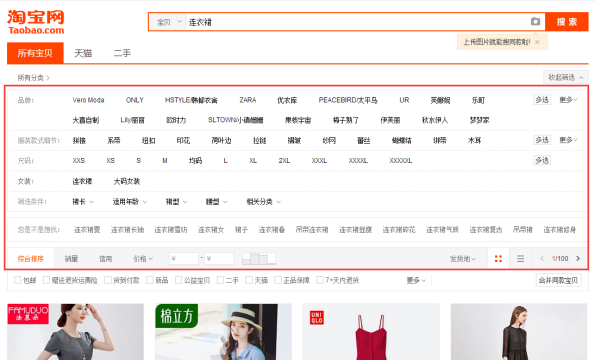Check the 新品 checkbox
Viewport: 594px width, 361px height.
150,280
